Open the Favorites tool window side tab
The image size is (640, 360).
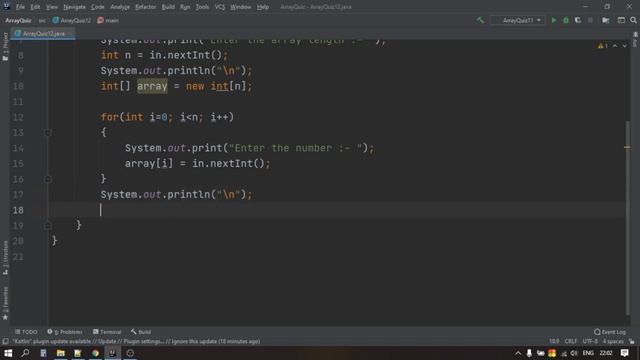tap(5, 303)
